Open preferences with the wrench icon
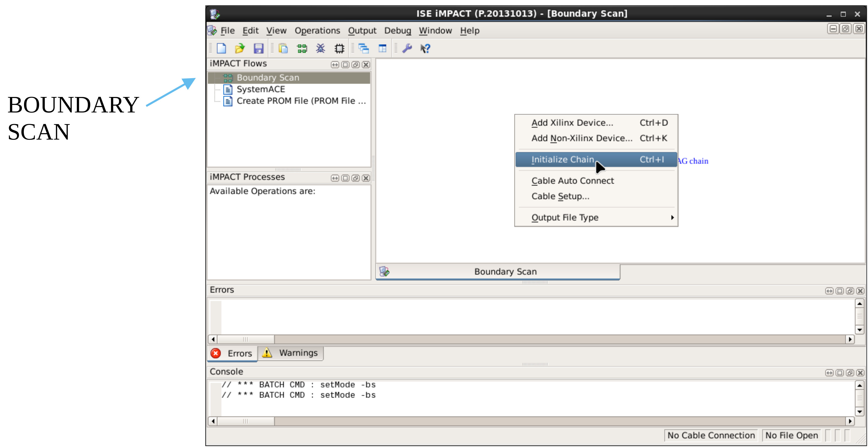 407,49
